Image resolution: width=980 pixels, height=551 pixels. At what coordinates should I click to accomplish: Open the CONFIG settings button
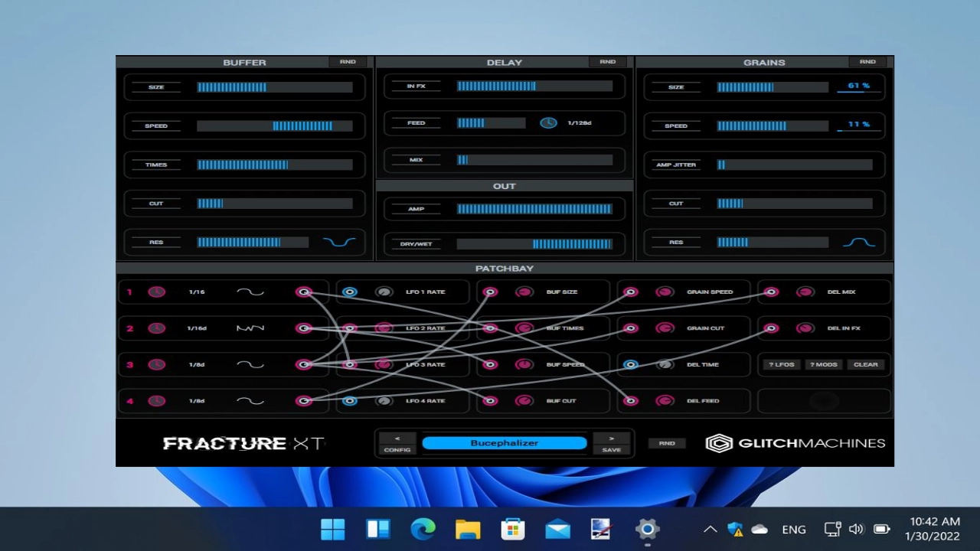click(x=397, y=450)
